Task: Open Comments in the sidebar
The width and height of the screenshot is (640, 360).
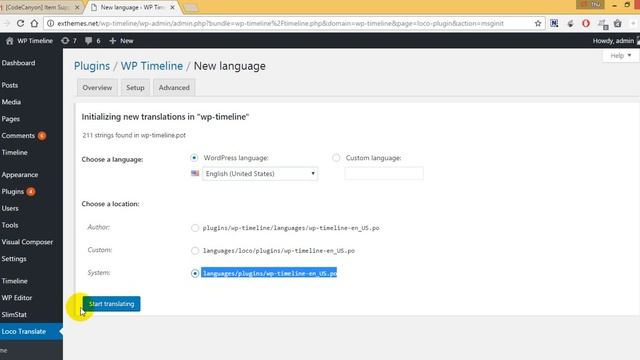Action: pos(18,136)
